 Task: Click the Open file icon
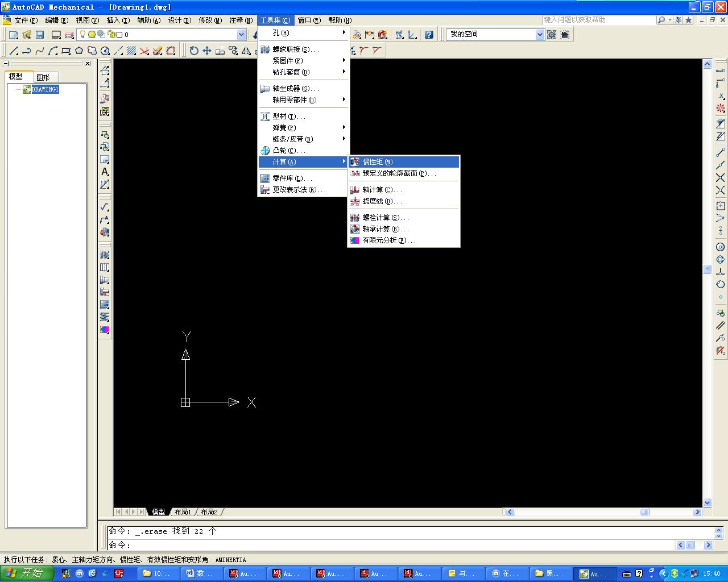click(x=27, y=35)
